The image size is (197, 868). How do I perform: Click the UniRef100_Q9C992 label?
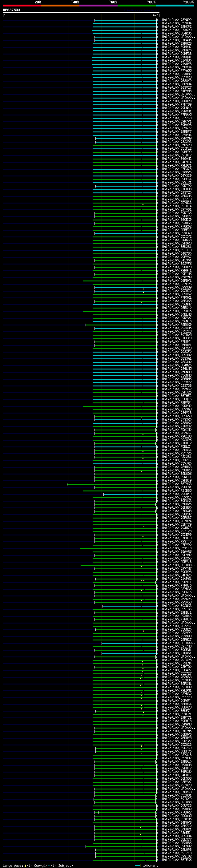point(176,846)
